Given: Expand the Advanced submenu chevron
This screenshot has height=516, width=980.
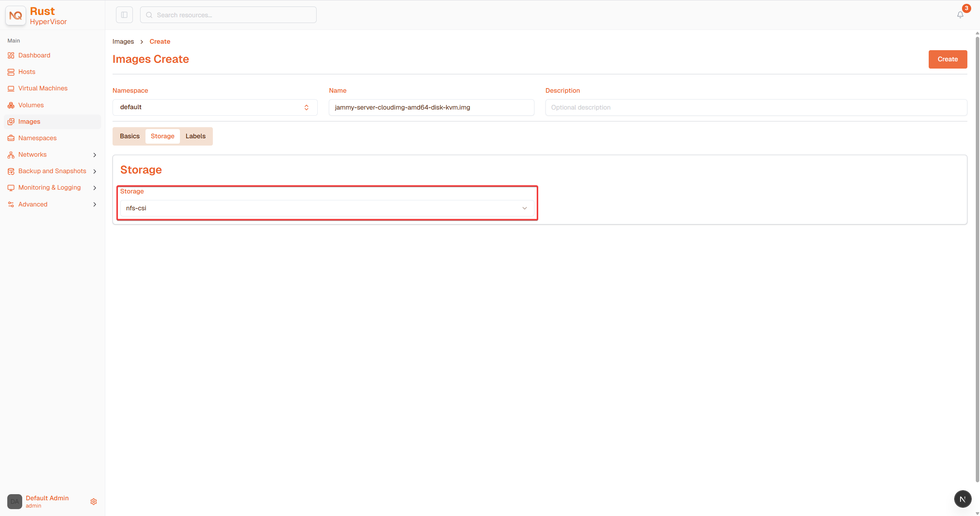Looking at the screenshot, I should point(95,204).
